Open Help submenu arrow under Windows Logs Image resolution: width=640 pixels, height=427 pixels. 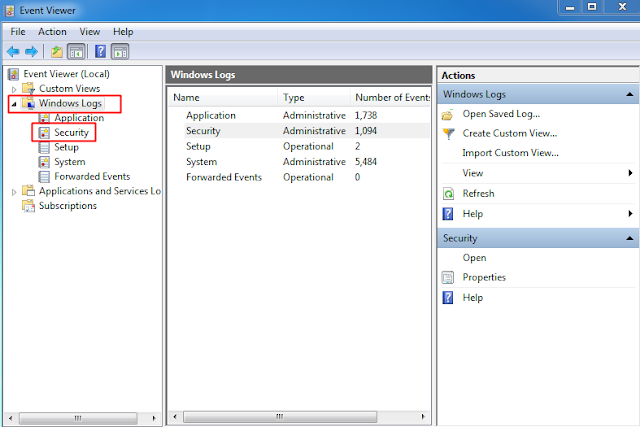pyautogui.click(x=630, y=214)
